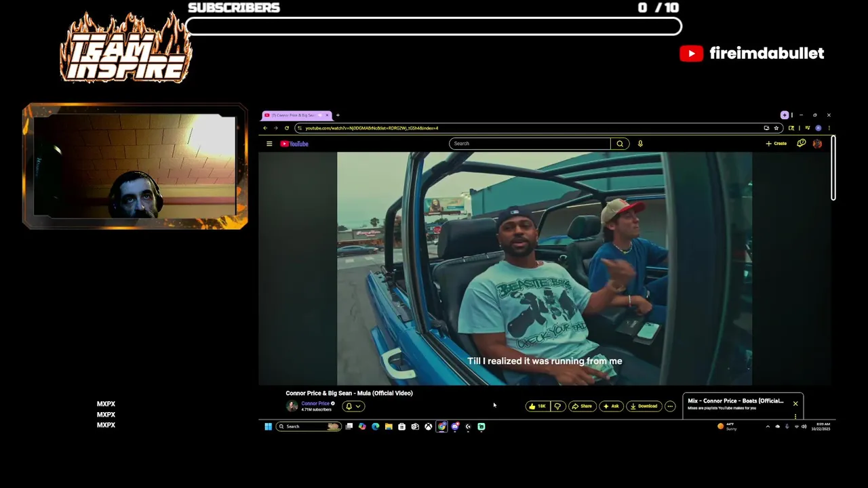Open Task View from the taskbar
The height and width of the screenshot is (488, 868).
click(x=349, y=426)
